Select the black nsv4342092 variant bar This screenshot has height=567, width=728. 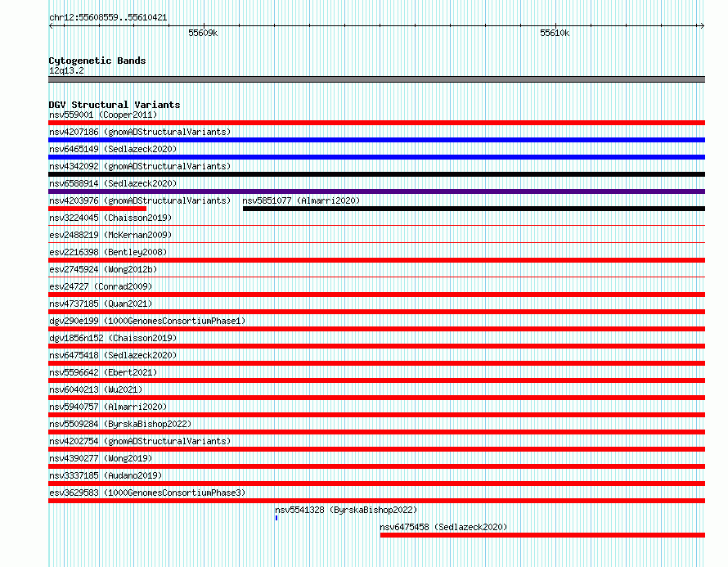376,174
